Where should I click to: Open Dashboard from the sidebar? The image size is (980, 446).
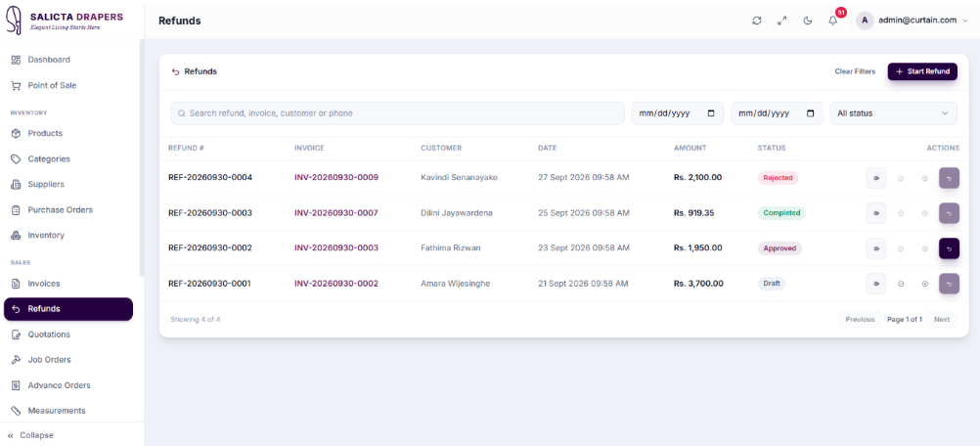point(68,60)
